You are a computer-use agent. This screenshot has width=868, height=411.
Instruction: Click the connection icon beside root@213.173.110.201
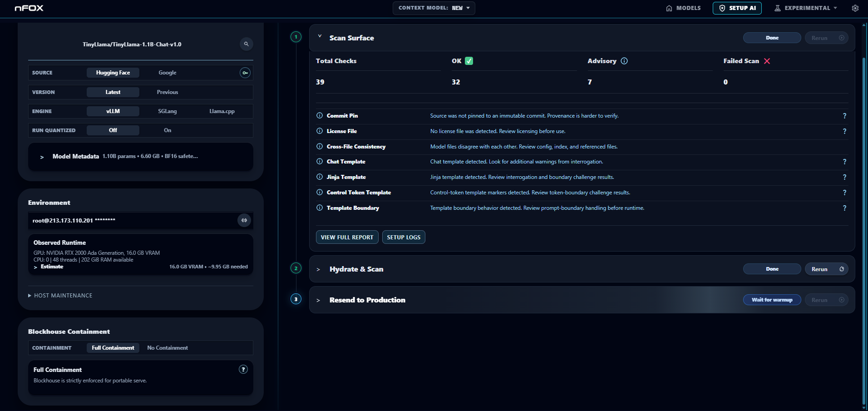244,220
